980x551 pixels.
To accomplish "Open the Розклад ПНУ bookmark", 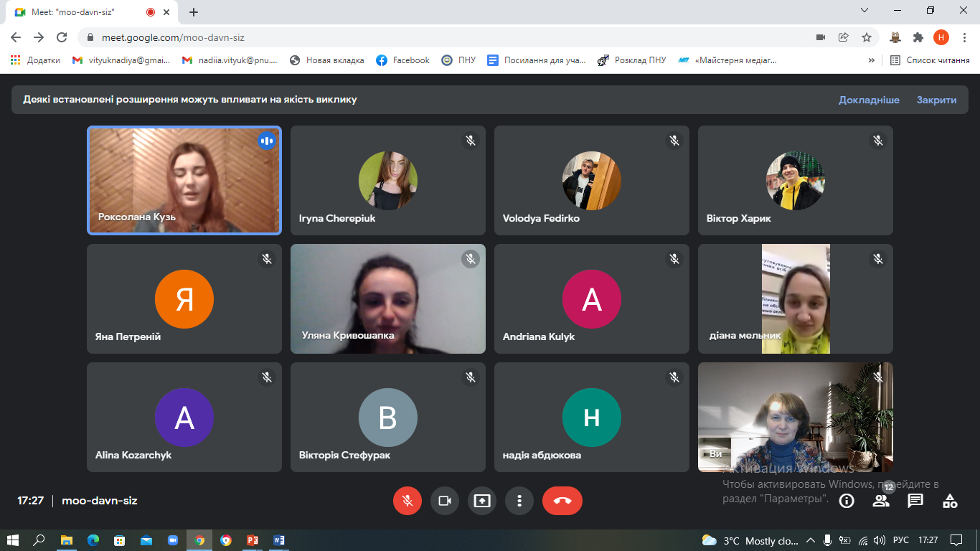I will pyautogui.click(x=632, y=60).
